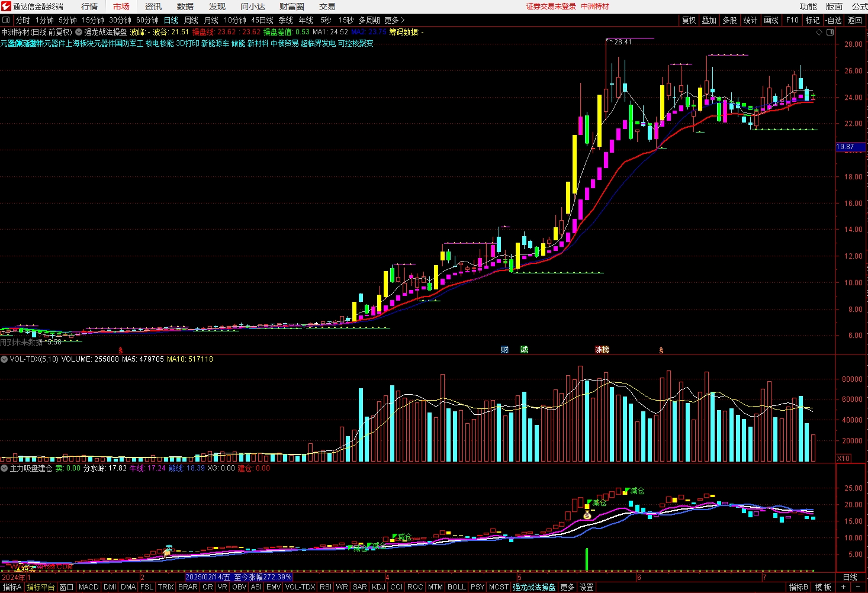Select the VOL-TDX indicator tab
Screen dimensions: 868x593
[300, 587]
